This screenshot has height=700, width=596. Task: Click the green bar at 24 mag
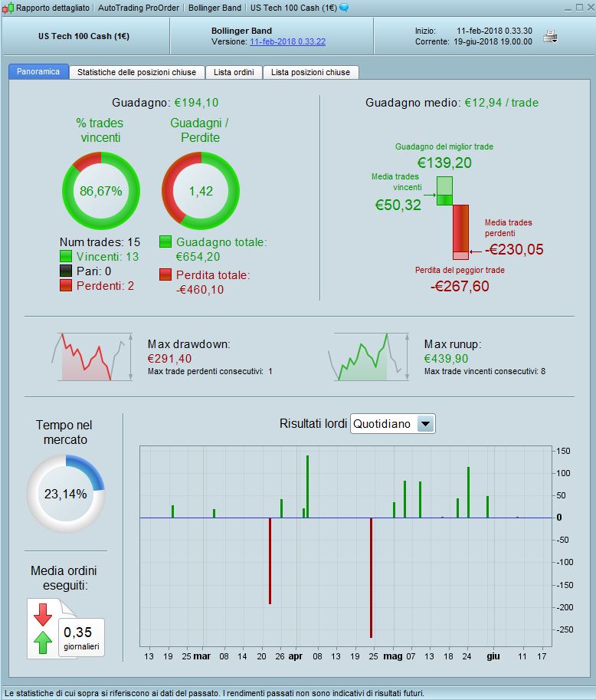pyautogui.click(x=468, y=492)
